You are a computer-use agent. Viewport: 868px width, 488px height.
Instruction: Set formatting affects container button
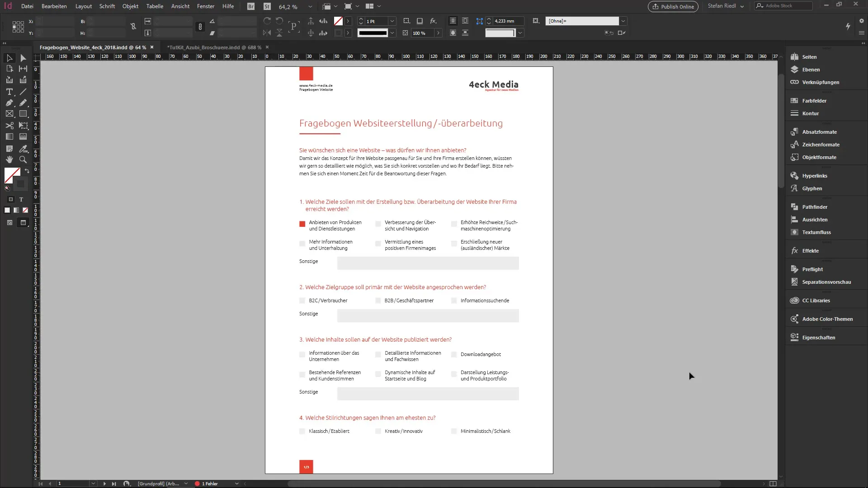pyautogui.click(x=11, y=199)
